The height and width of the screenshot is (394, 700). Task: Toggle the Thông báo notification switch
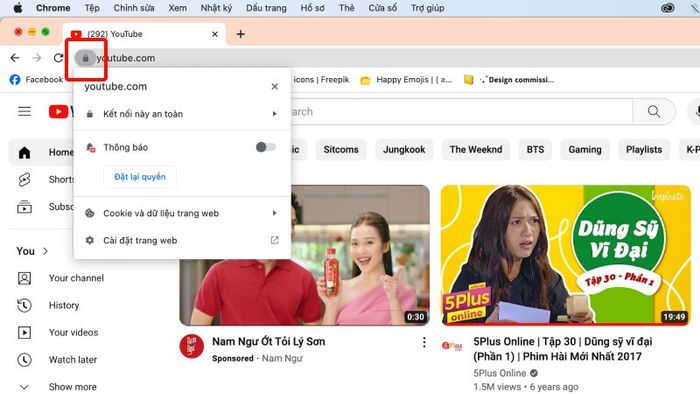coord(266,147)
